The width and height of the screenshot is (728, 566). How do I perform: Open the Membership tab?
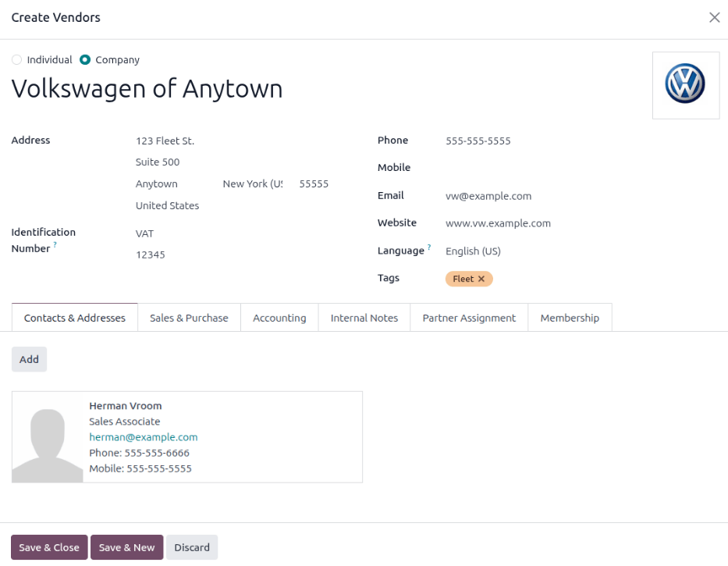[570, 318]
